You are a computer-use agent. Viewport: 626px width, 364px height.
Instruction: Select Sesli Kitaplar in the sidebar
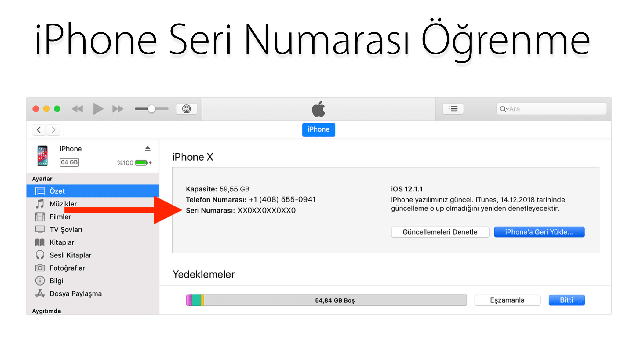pos(70,255)
